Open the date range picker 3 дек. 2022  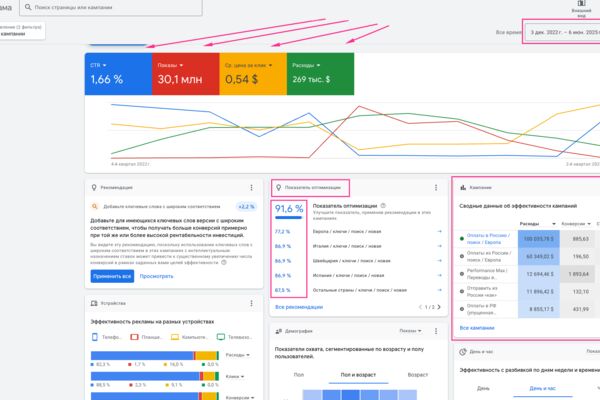click(562, 32)
